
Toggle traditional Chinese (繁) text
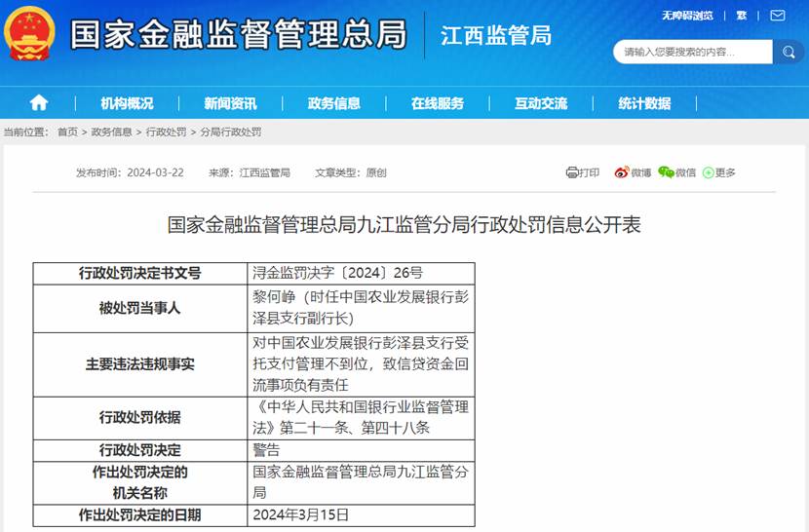[742, 16]
